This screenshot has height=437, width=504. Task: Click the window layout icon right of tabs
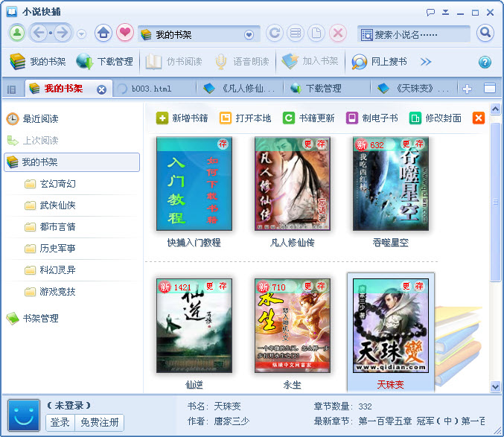pyautogui.click(x=490, y=88)
